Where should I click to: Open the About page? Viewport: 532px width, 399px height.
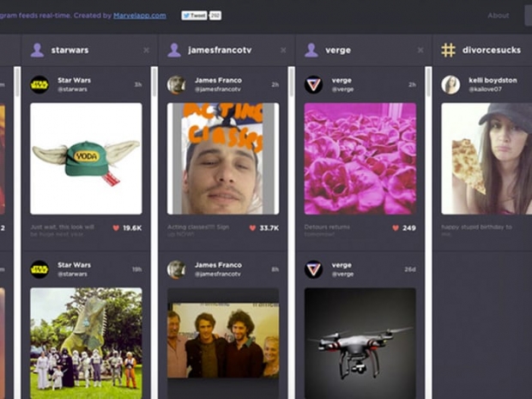pyautogui.click(x=498, y=15)
